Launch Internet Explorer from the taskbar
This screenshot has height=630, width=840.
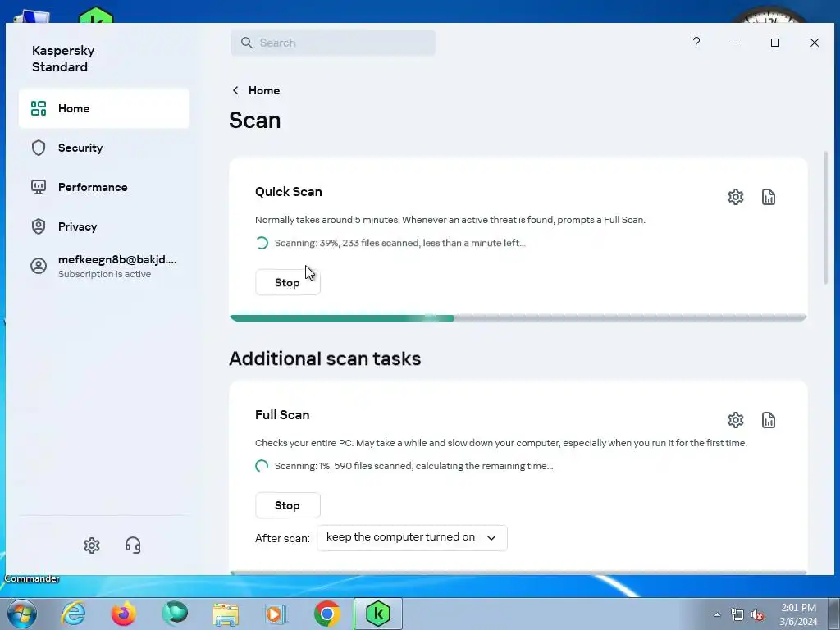coord(73,614)
